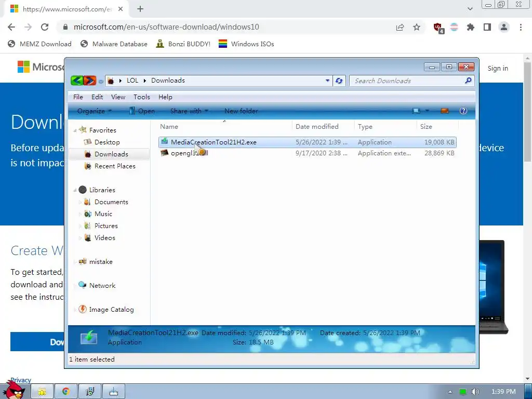The width and height of the screenshot is (532, 399).
Task: Select the mistake computer node
Action: (100, 262)
